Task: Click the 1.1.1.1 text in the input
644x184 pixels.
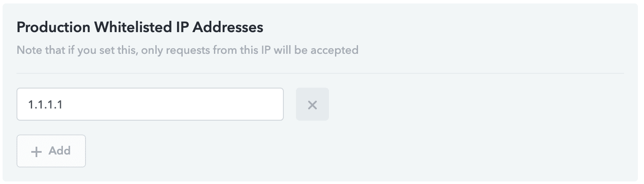Action: (x=45, y=104)
